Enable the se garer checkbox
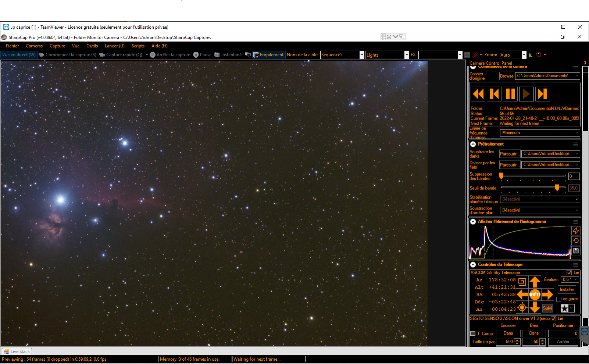Viewport: 589px width, 364px height. (x=559, y=299)
